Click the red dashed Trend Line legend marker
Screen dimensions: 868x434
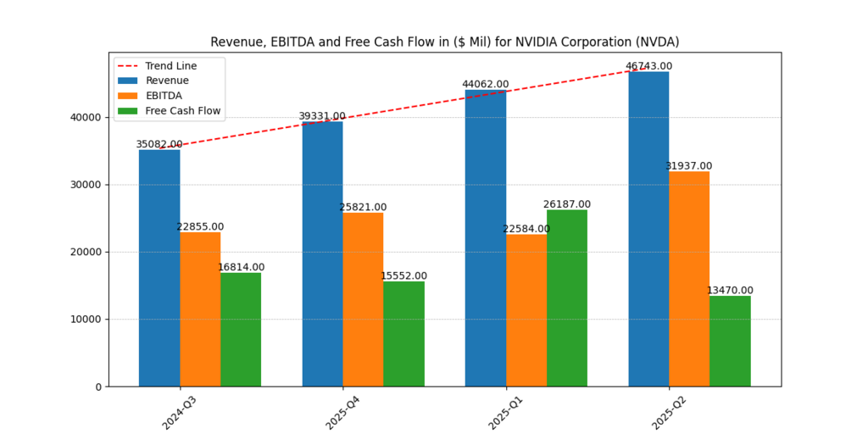click(x=129, y=66)
